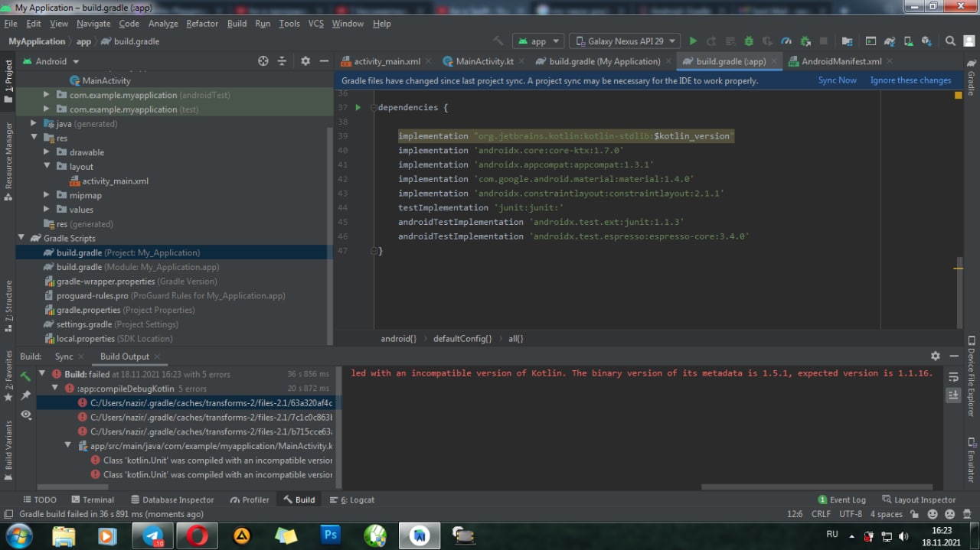Click Collapse All icon in Project panel

(282, 61)
